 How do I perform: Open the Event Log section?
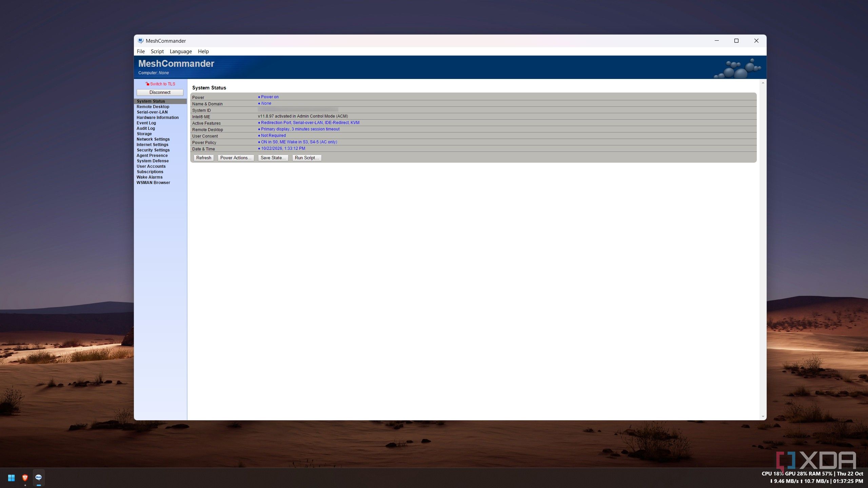tap(146, 123)
